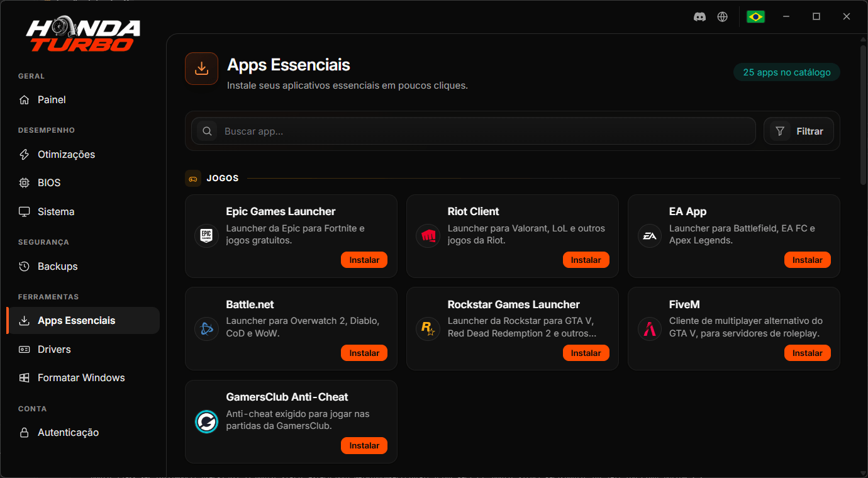
Task: Install GamersClub Anti-Cheat
Action: tap(364, 445)
